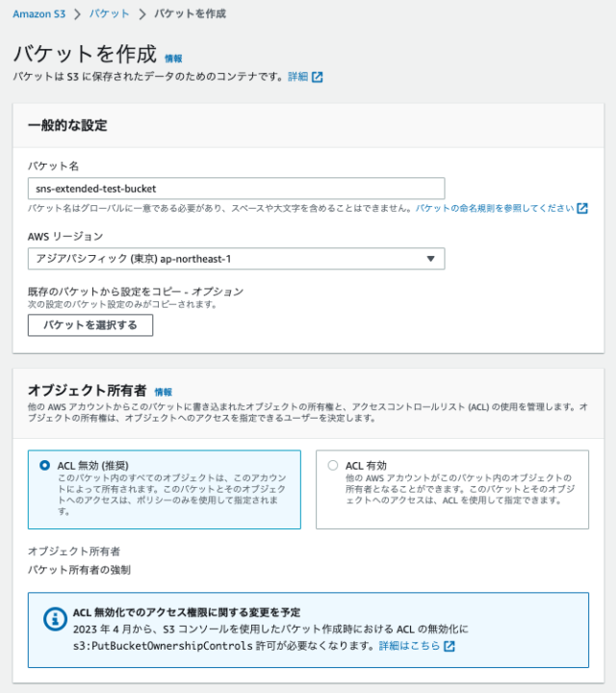Open the AWS リージョン dropdown
This screenshot has height=693, width=616.
(x=236, y=259)
